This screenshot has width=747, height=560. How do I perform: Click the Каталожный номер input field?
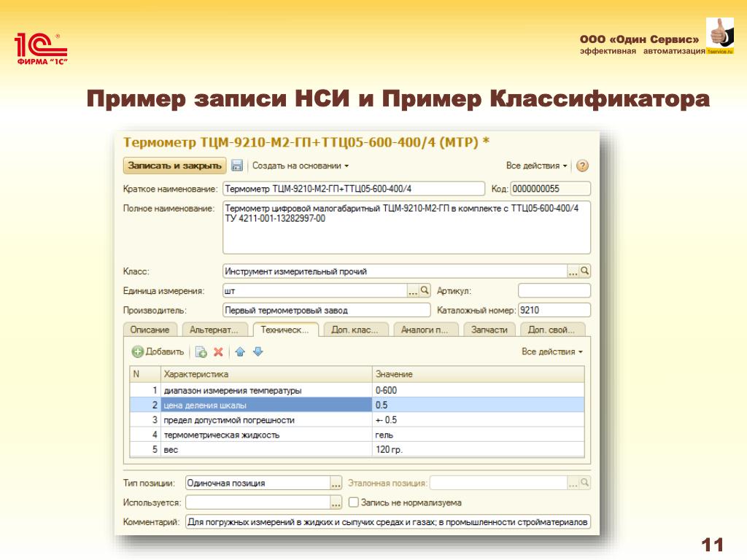(x=554, y=310)
